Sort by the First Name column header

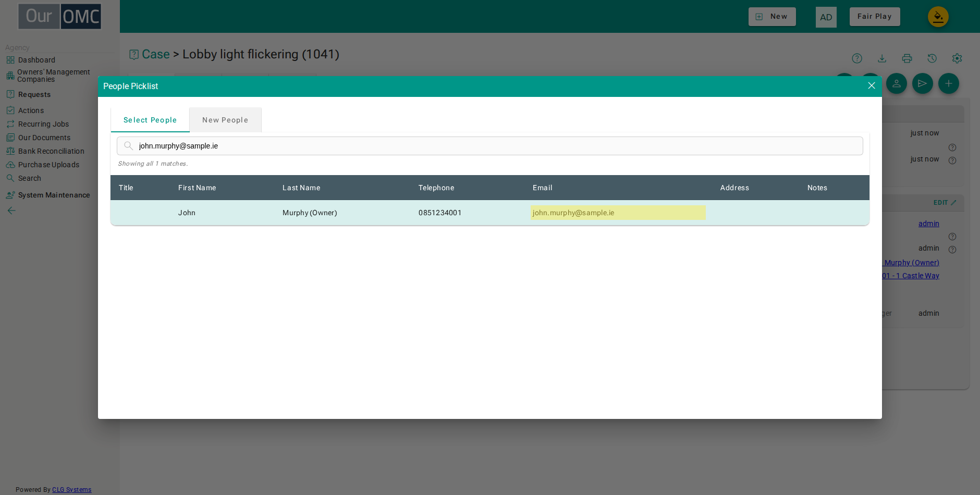coord(197,188)
